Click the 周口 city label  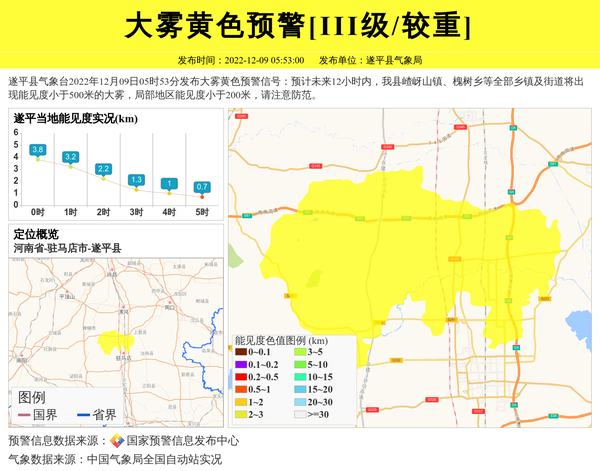tap(170, 307)
